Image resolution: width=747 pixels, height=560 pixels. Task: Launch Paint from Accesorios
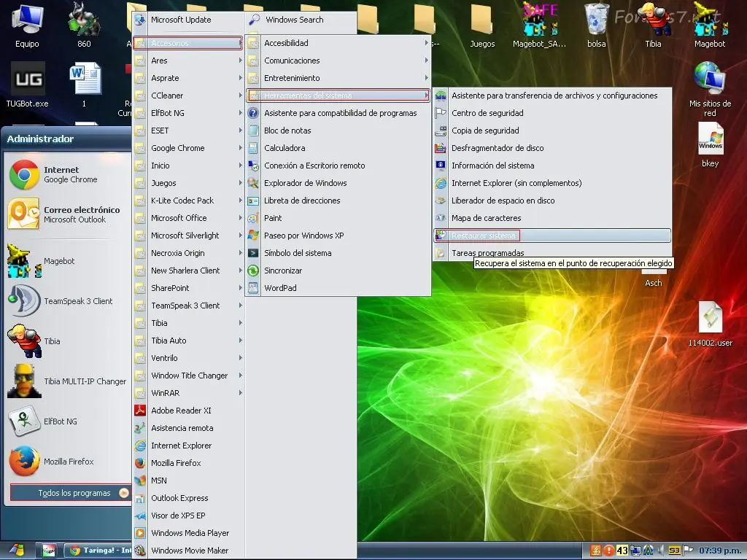[338, 217]
